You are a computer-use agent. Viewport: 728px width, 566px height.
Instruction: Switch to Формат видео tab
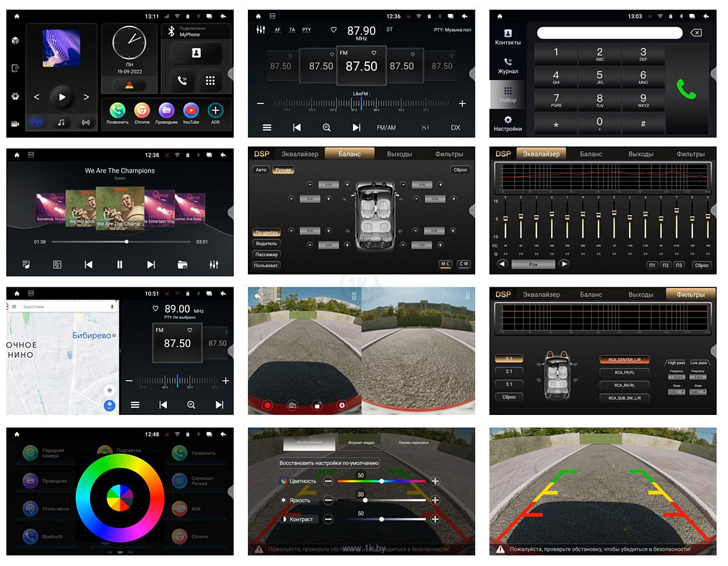(361, 442)
